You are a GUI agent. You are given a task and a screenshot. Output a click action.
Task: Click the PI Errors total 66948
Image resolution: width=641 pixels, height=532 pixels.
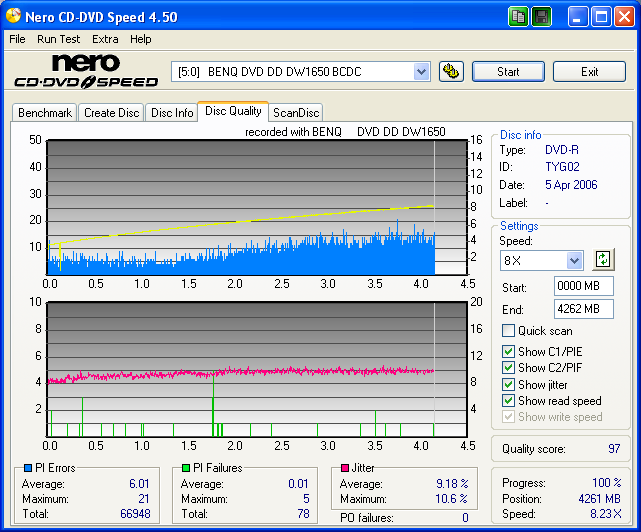coord(135,514)
